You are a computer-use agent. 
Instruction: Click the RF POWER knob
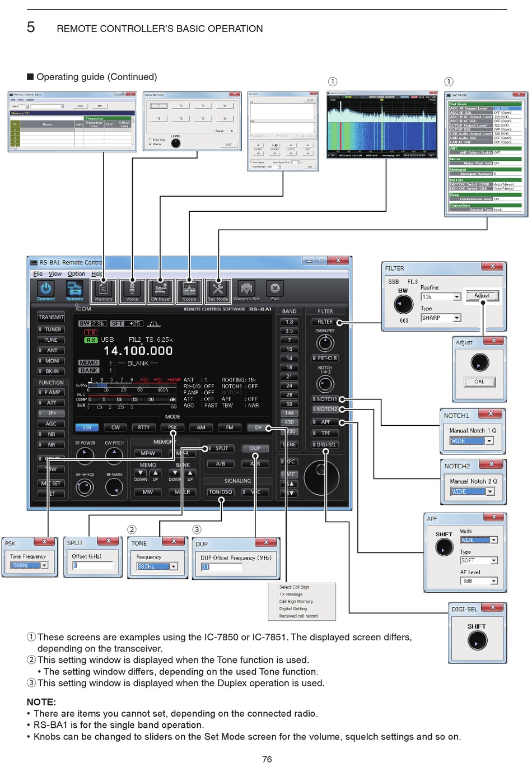click(x=85, y=455)
